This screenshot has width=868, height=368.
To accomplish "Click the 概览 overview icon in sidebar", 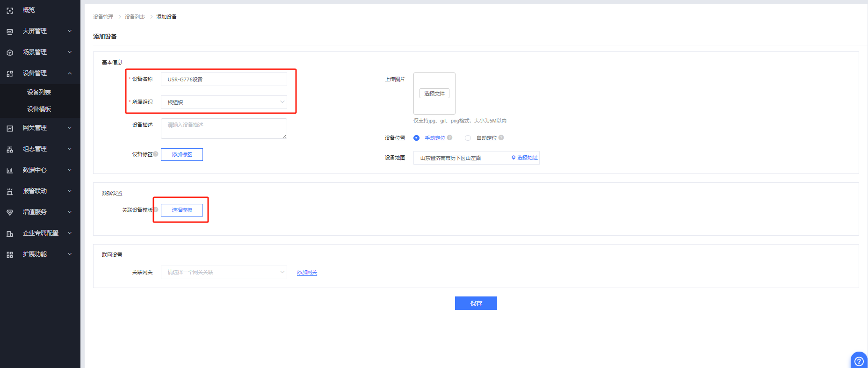I will click(x=10, y=10).
